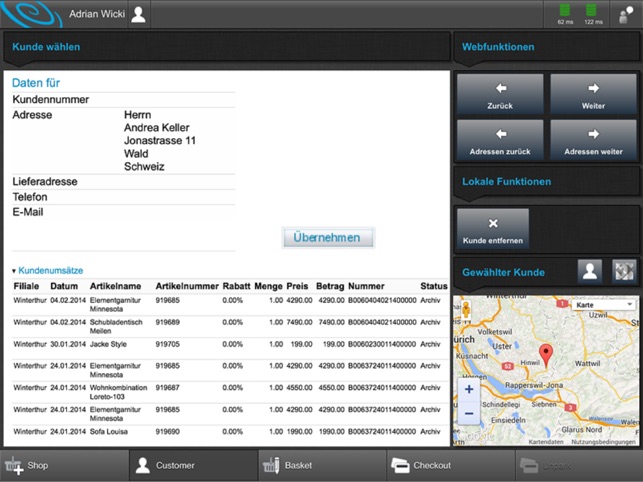
Task: Zoom out on the map with minus
Action: point(469,413)
